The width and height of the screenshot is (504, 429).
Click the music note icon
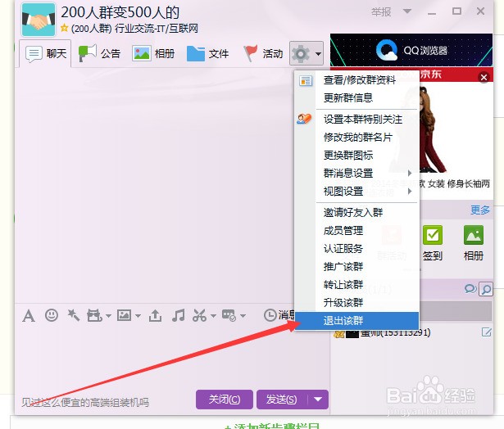[x=178, y=316]
